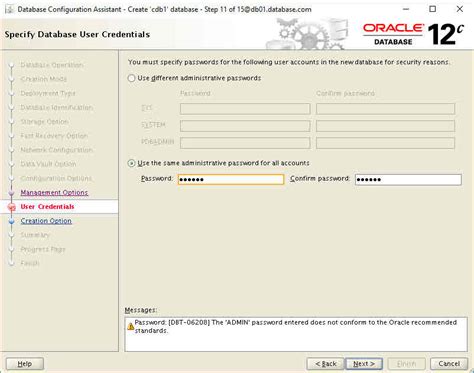Click the Data Vault Option step text
This screenshot has height=373, width=474.
[48, 164]
